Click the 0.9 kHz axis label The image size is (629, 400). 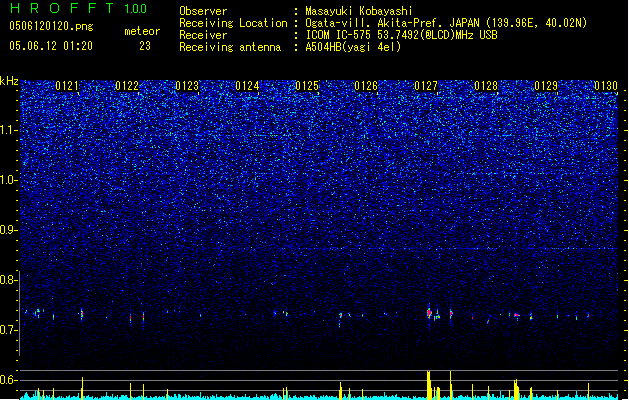pos(8,230)
